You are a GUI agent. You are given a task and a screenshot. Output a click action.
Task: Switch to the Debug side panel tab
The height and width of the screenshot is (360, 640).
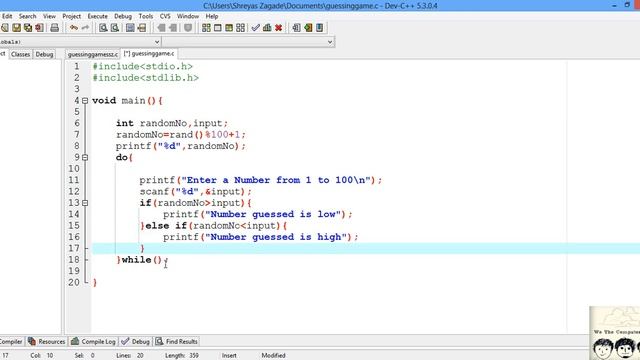pyautogui.click(x=44, y=54)
